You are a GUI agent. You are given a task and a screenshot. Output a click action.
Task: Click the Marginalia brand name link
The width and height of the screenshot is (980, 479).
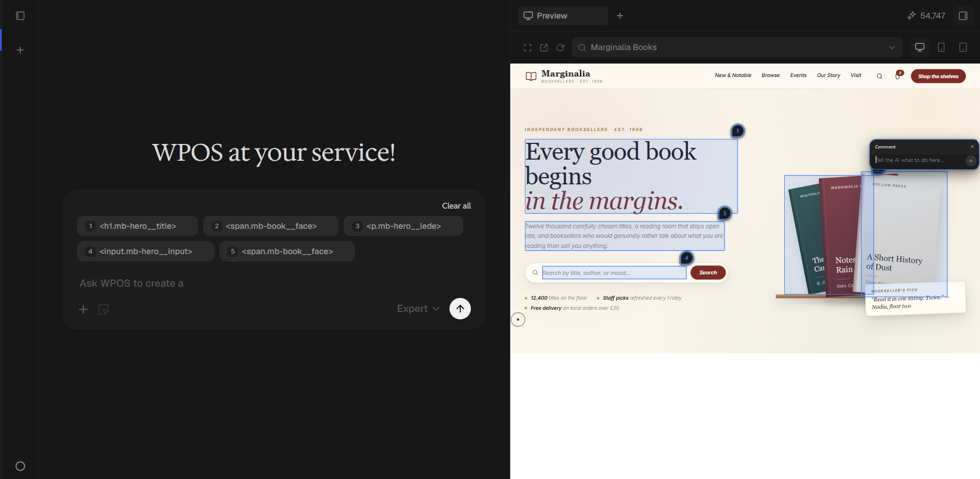tap(565, 74)
